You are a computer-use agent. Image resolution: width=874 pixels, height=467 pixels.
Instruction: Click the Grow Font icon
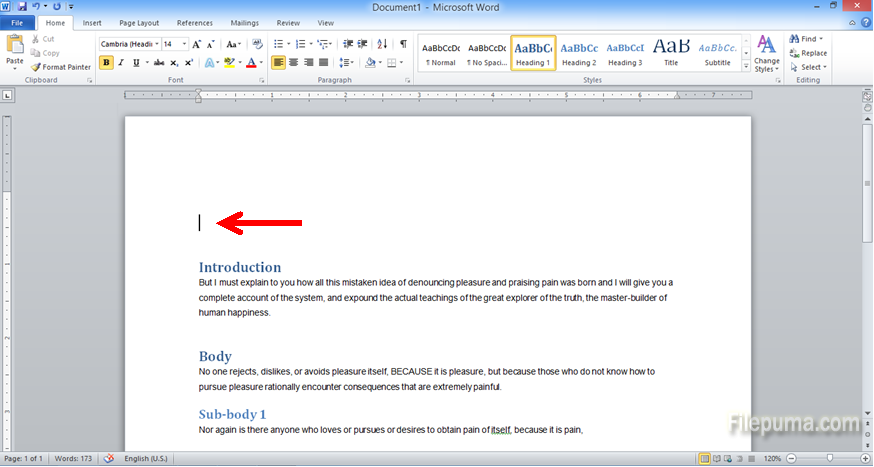click(x=197, y=44)
